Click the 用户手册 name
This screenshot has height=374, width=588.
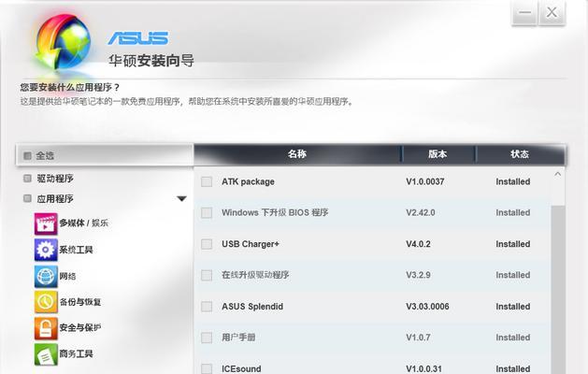[x=238, y=338]
